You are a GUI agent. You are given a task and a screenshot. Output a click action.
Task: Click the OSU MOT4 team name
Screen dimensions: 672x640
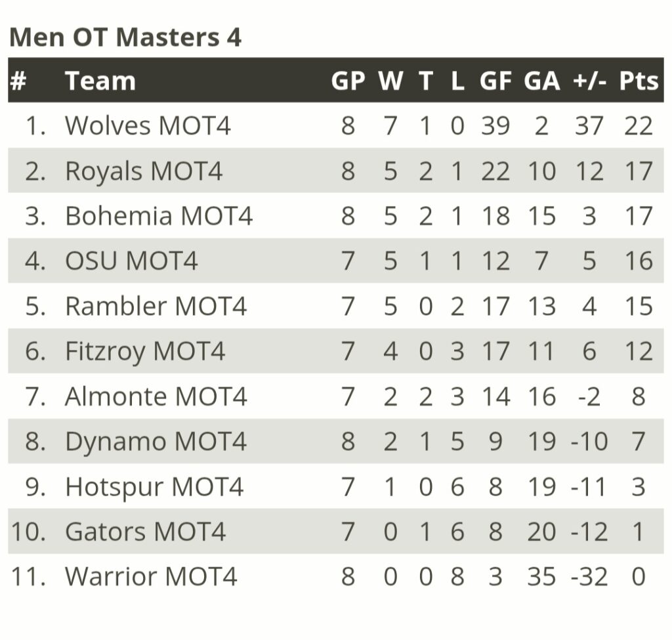(x=131, y=261)
